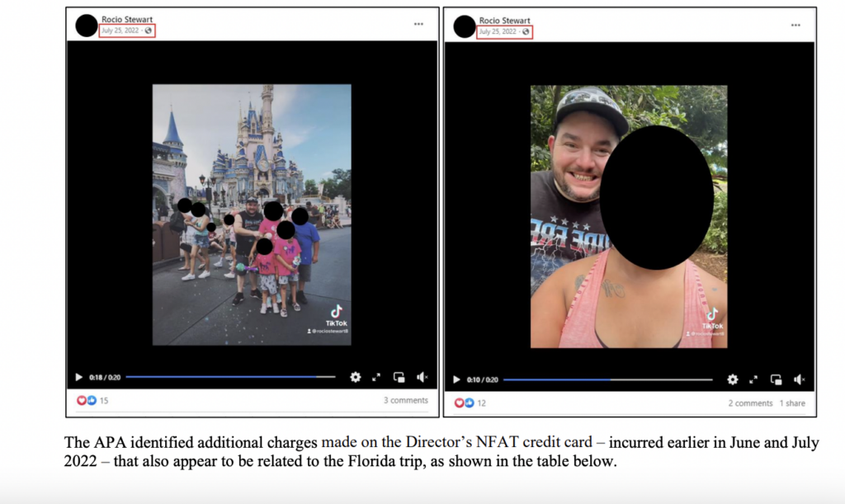Play the right selfie video
This screenshot has width=845, height=504.
[x=456, y=379]
